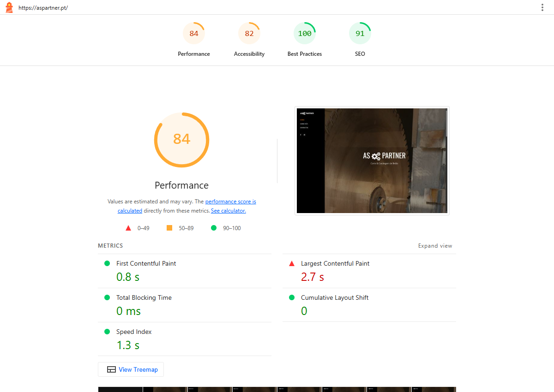Click the '2.7 s' metric value
Image resolution: width=554 pixels, height=392 pixels.
coord(313,277)
